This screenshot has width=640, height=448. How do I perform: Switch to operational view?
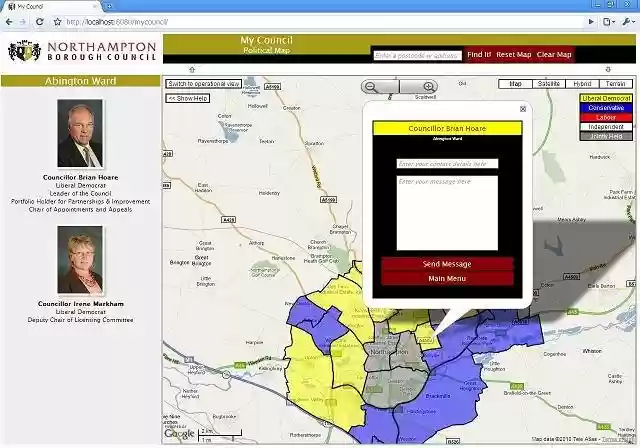[x=204, y=84]
